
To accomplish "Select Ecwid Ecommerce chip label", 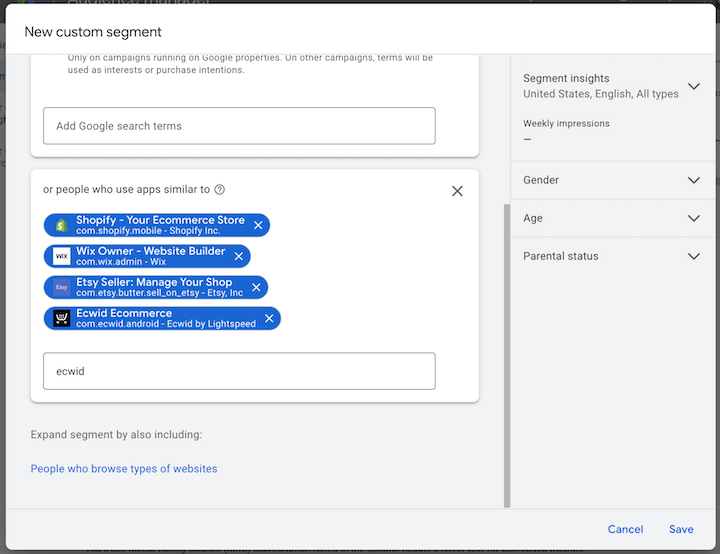I will click(x=124, y=313).
